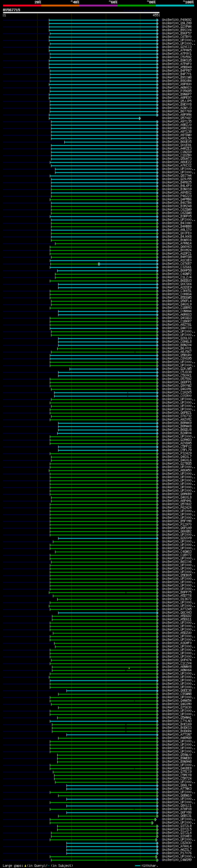
Task: Click the cyan ~100% legend bar
Action: point(175,6)
